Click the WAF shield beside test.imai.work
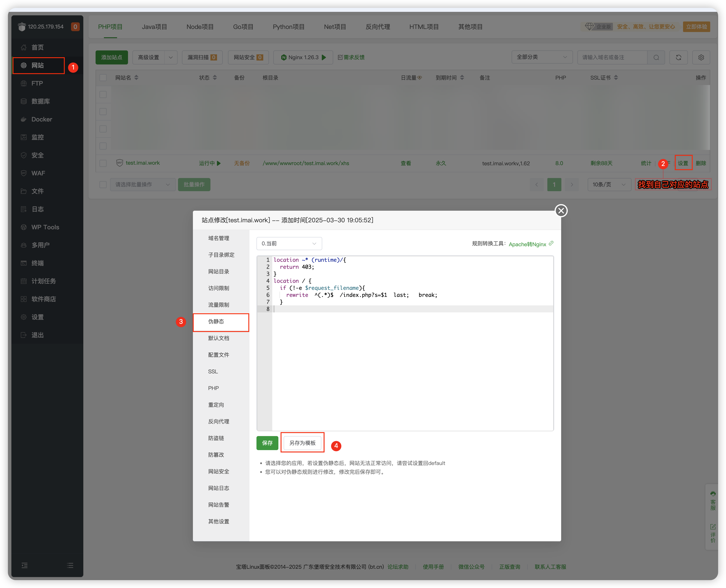The image size is (726, 588). click(119, 163)
